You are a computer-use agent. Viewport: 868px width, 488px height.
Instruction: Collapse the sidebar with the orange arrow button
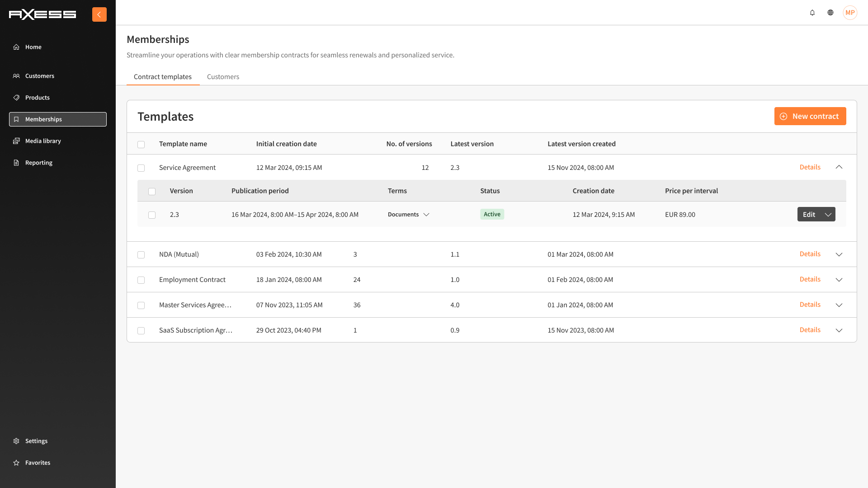(99, 14)
